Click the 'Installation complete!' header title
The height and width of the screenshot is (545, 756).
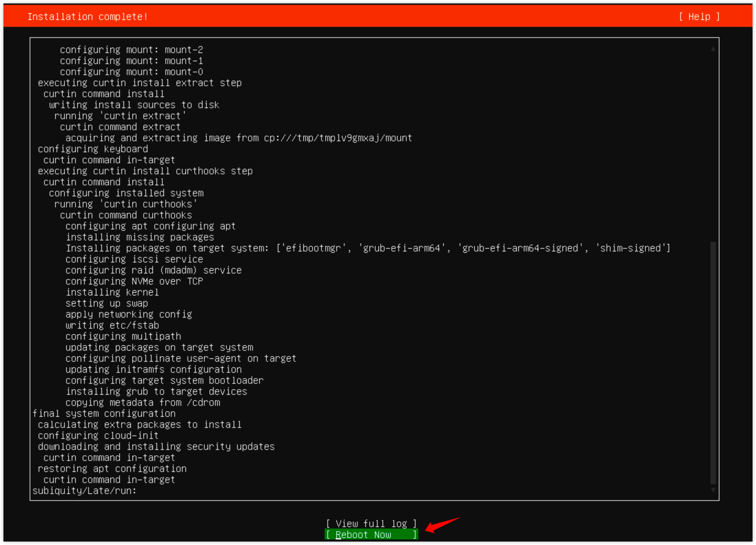[88, 17]
